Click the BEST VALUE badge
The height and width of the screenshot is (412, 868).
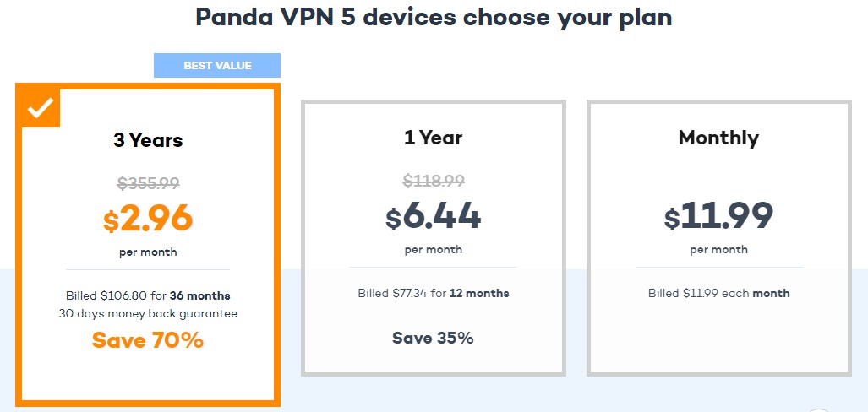[217, 65]
